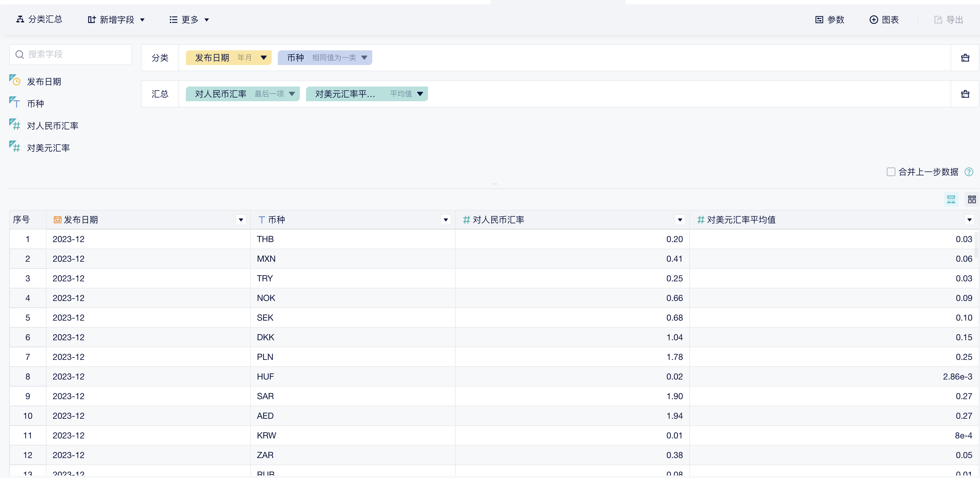Open the 更多 menu

[189, 20]
